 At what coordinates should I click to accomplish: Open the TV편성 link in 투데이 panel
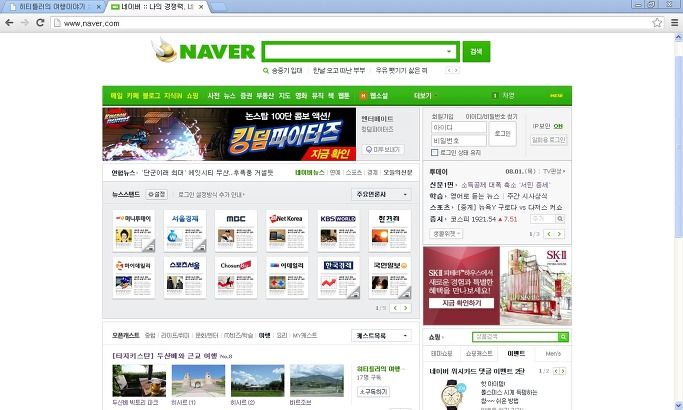click(x=554, y=171)
